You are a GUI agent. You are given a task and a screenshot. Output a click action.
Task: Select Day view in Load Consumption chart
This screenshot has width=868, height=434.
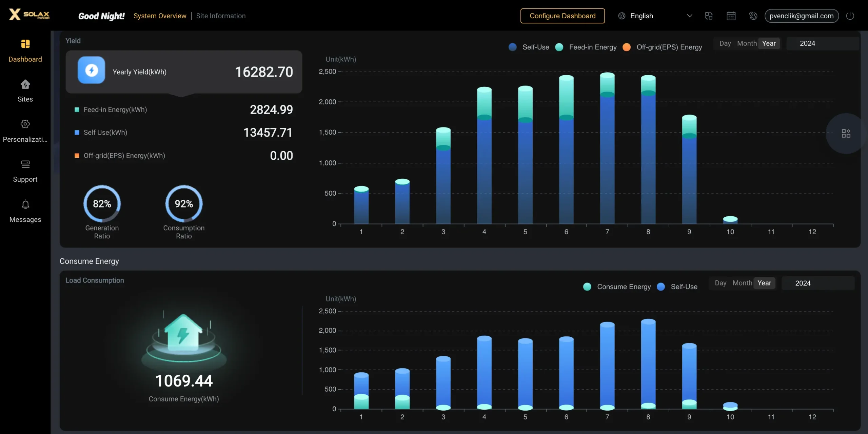point(721,283)
